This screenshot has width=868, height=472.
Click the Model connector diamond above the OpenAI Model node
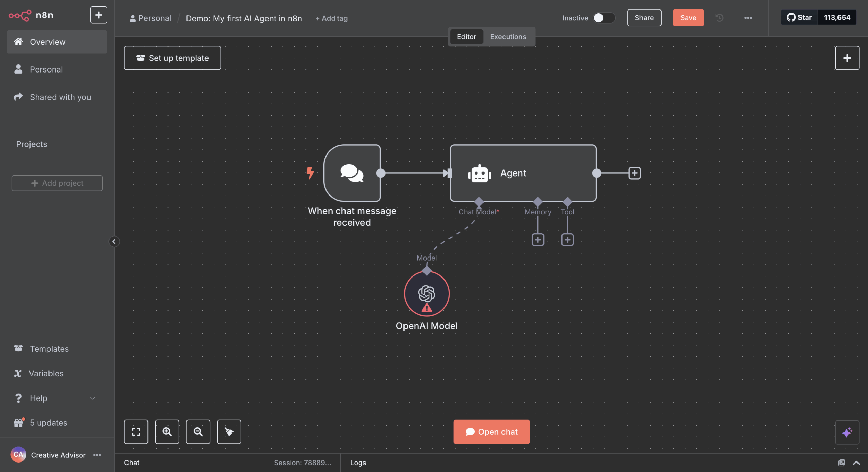[427, 271]
